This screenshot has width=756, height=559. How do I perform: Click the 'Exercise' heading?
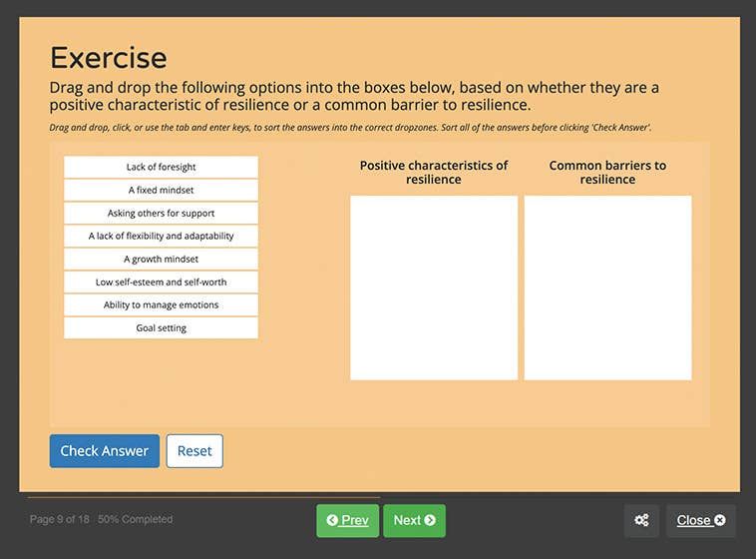(109, 57)
